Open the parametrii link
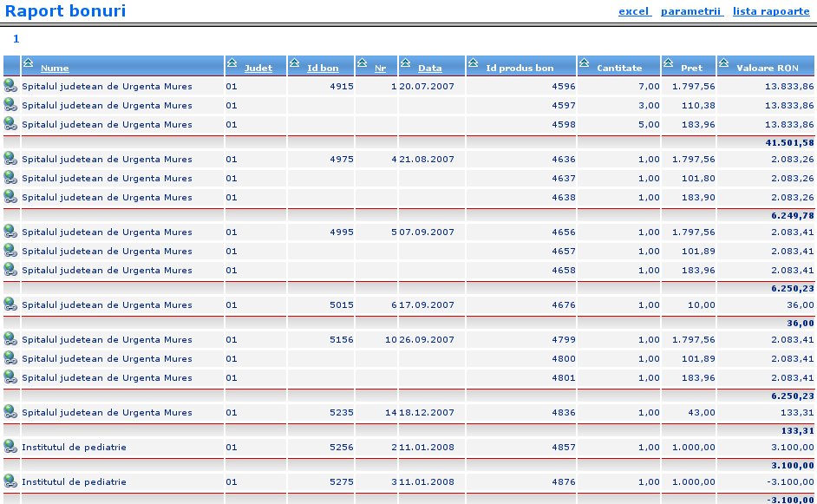817x504 pixels. 691,11
